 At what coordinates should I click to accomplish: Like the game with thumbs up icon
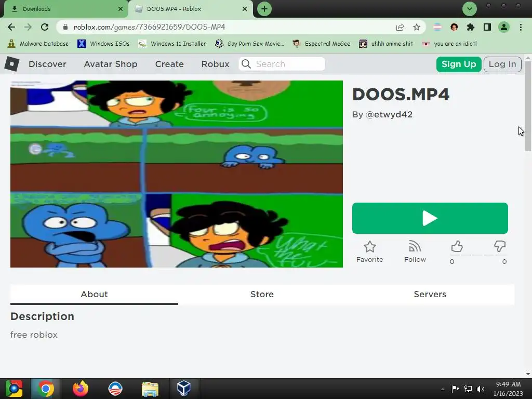(457, 247)
